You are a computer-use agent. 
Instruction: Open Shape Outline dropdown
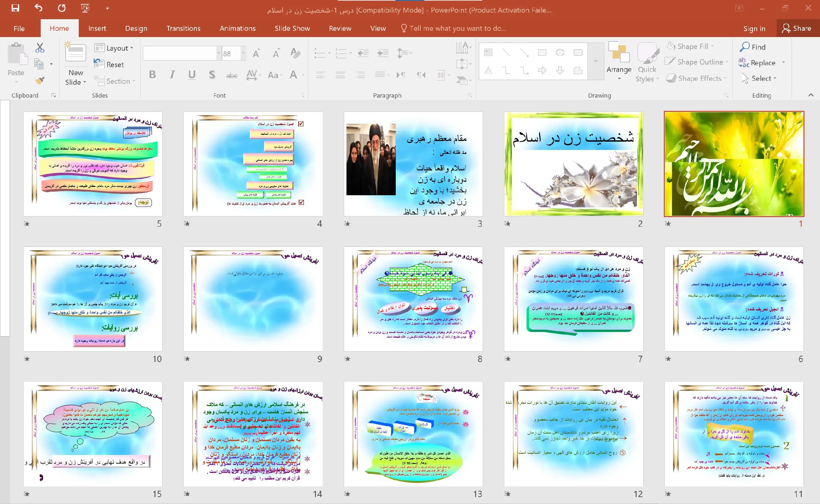[x=697, y=62]
